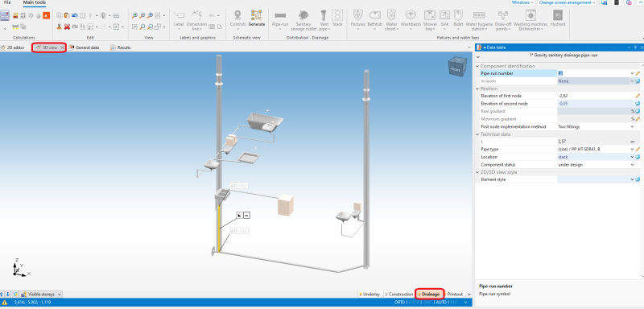Toggle Underlay layer lightbulb

coord(361,295)
